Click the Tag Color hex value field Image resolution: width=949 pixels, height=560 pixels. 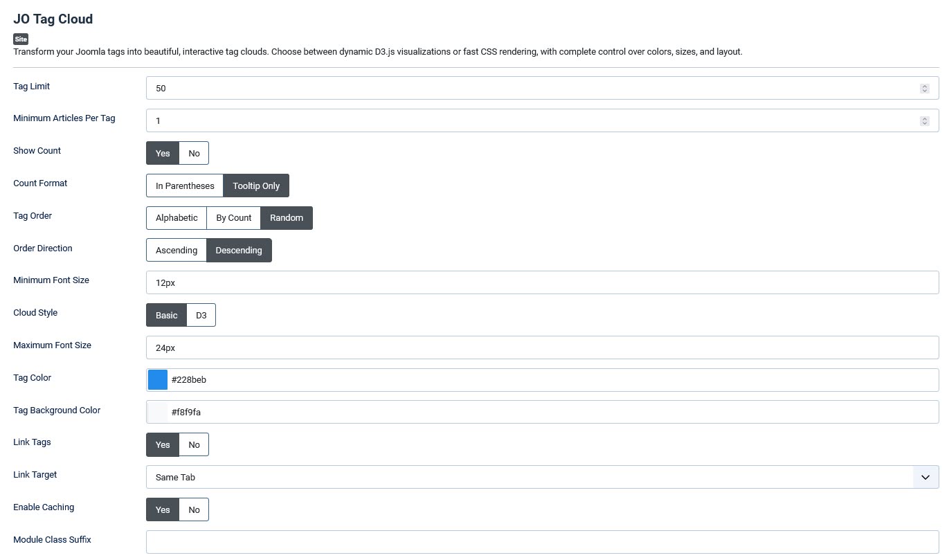tap(550, 379)
